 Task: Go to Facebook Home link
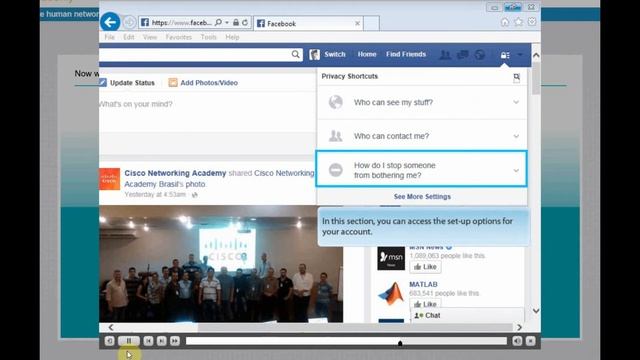(x=367, y=54)
